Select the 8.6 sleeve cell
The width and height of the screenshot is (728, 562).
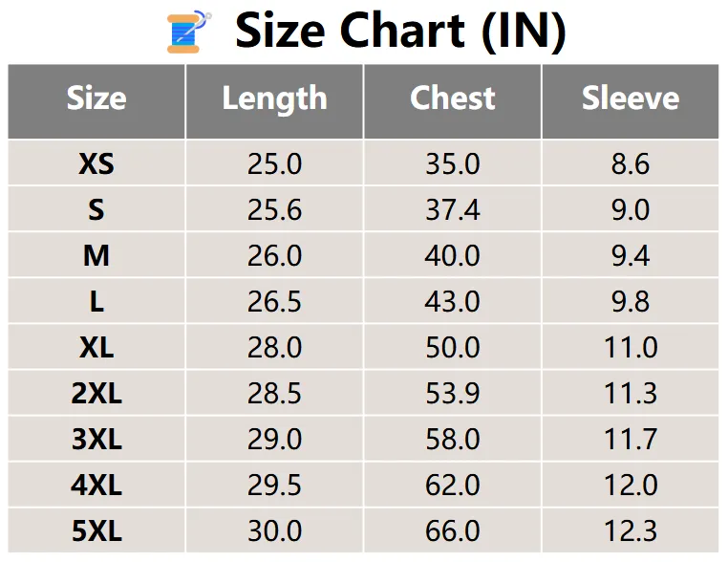pos(631,163)
